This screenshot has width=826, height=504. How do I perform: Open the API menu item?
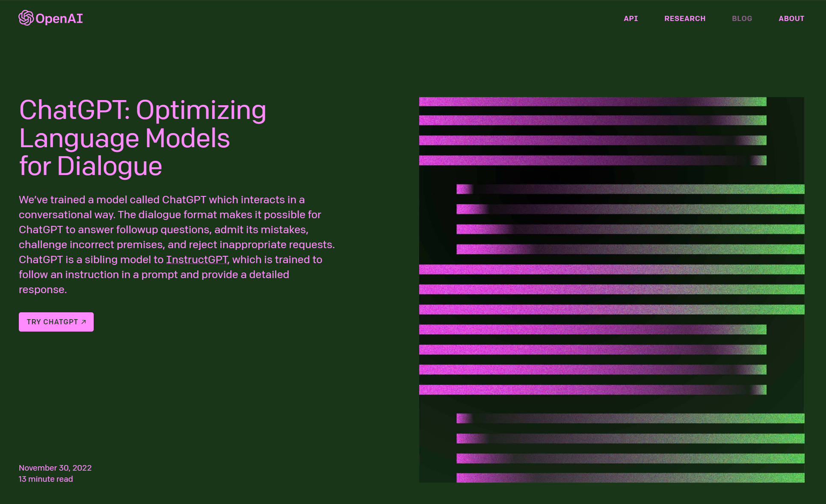[x=631, y=18]
